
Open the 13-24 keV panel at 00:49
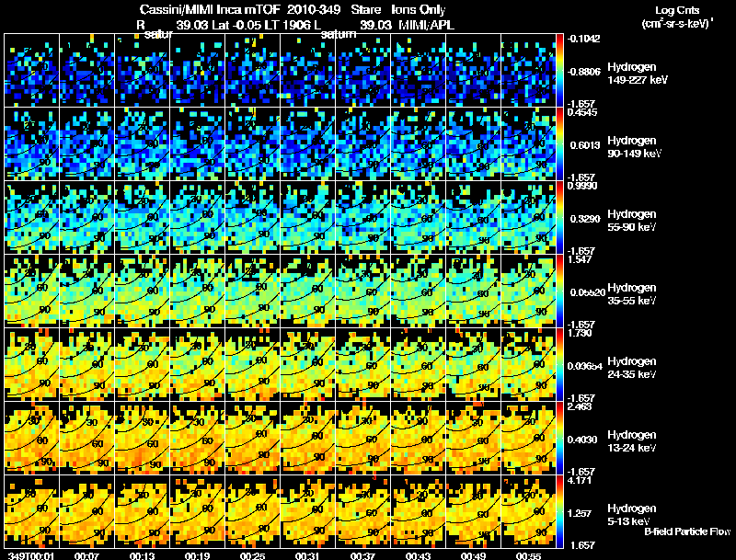click(473, 438)
